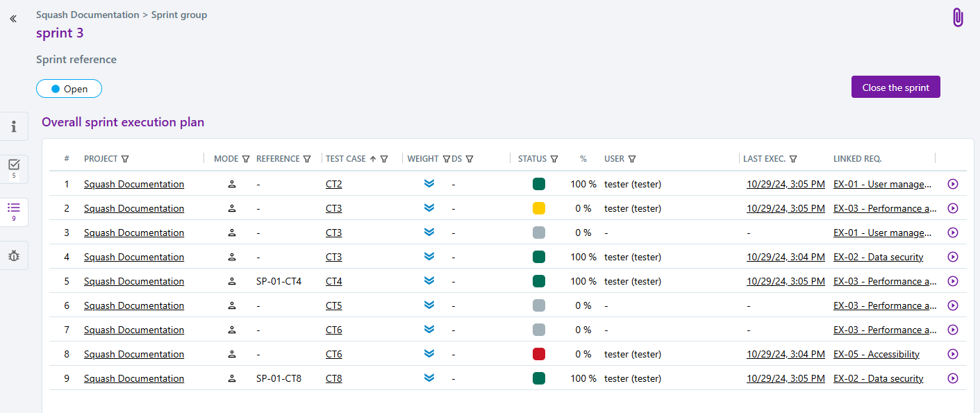
Task: Launch execution of CT8 with the play icon
Action: [x=952, y=378]
